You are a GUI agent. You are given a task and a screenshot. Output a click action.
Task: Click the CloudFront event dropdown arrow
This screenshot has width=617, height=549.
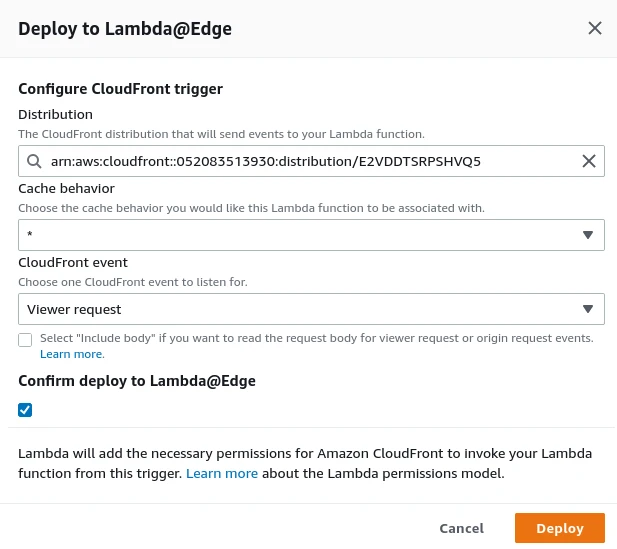(588, 309)
